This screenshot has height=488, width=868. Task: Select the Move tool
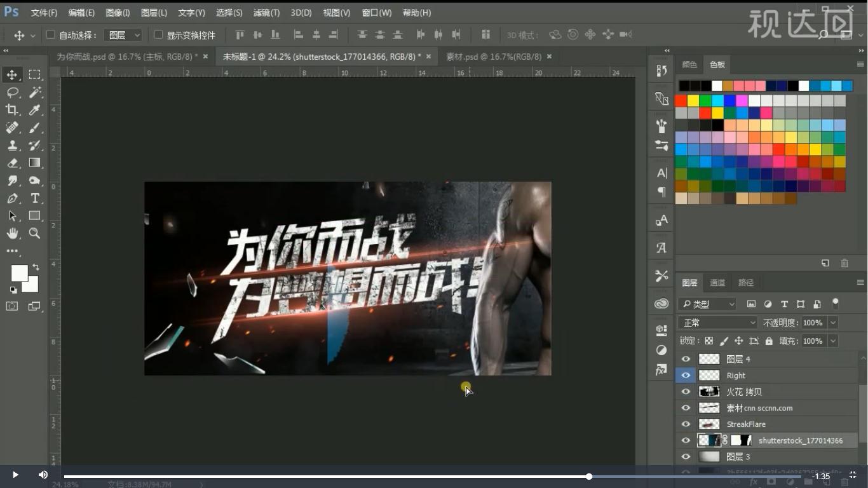click(x=11, y=74)
